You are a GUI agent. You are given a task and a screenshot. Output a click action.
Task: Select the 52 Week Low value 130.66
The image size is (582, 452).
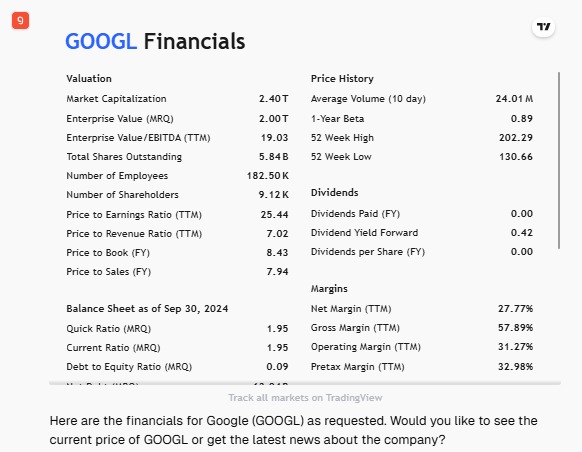tap(516, 157)
